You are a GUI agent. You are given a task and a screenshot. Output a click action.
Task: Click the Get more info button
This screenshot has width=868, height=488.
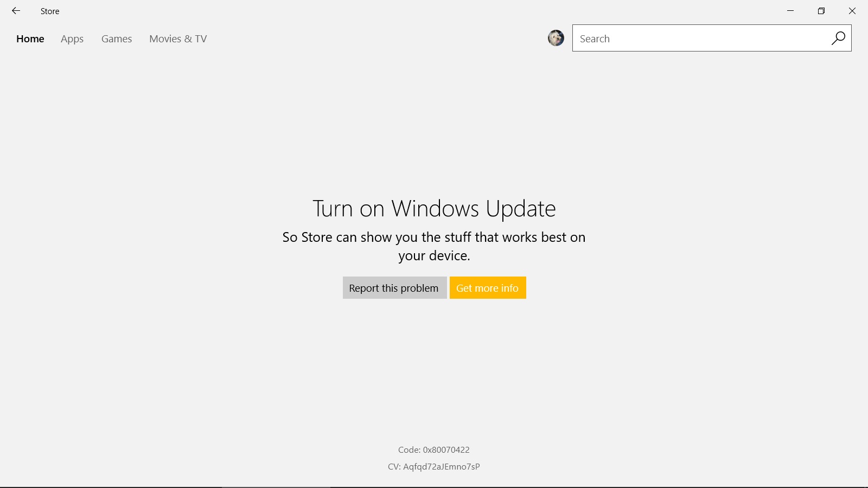click(x=488, y=288)
